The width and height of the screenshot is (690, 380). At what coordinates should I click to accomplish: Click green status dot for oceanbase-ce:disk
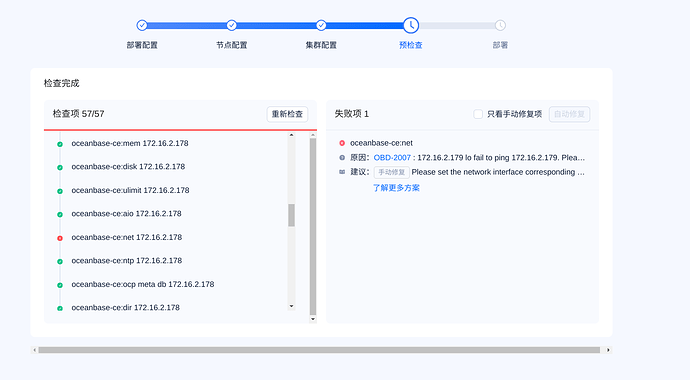coord(60,167)
